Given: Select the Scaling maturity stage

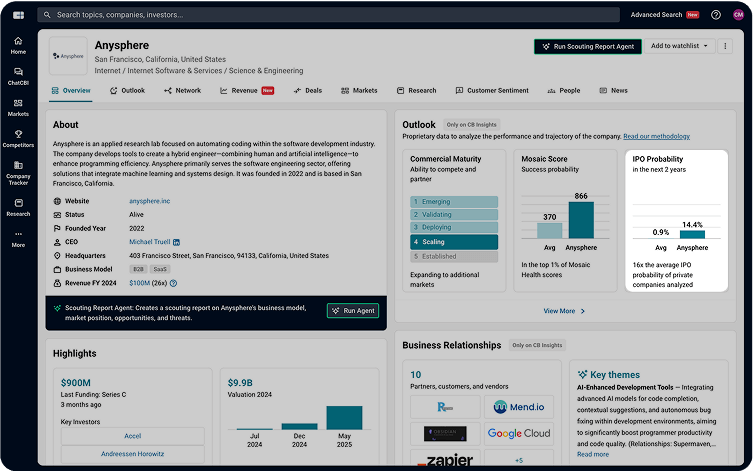Looking at the screenshot, I should click(x=453, y=242).
